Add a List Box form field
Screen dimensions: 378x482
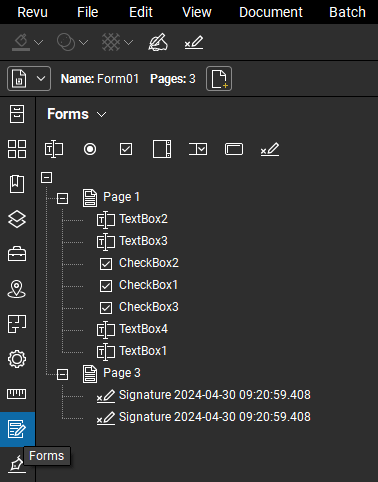[x=162, y=149]
